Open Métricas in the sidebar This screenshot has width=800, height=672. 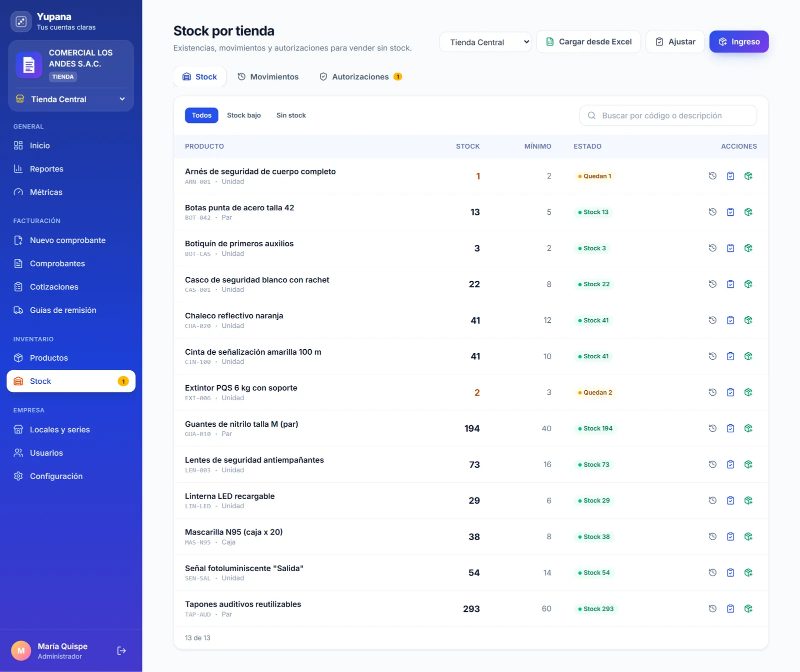71,192
